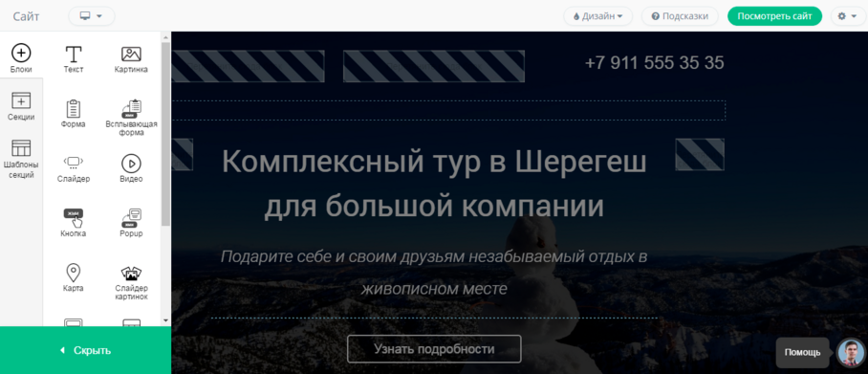This screenshot has height=374, width=868.
Task: Open the Шаблоны секций tab
Action: click(x=21, y=159)
